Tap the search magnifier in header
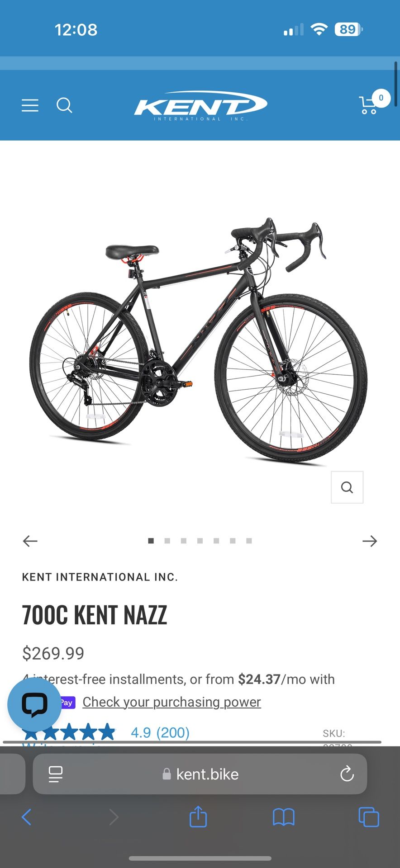 click(x=64, y=105)
